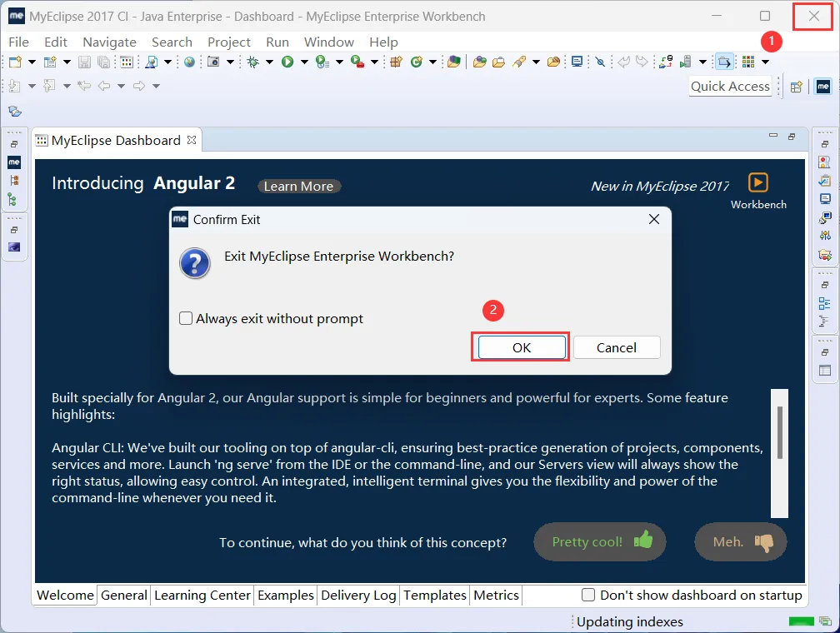Click the Last Edit Location icon
The height and width of the screenshot is (633, 840).
tap(84, 86)
